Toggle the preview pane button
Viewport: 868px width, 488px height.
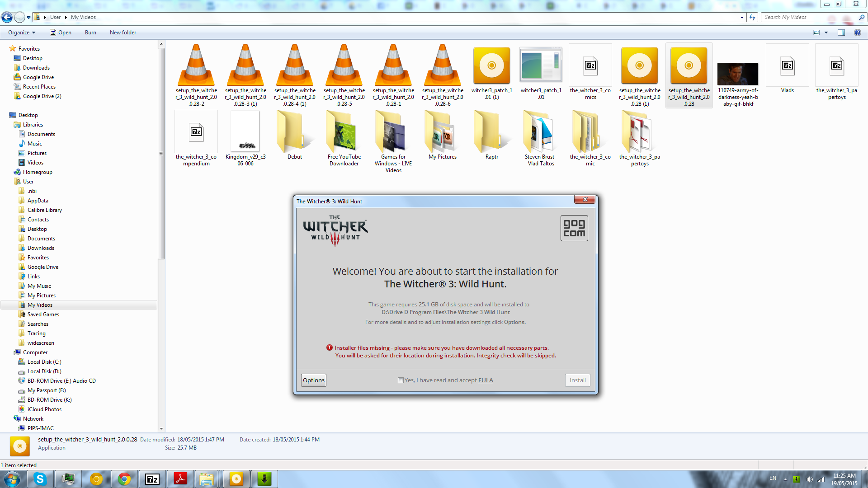841,33
